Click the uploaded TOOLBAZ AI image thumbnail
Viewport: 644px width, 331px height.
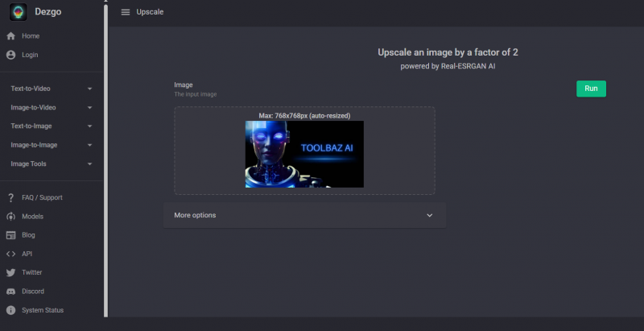point(304,154)
